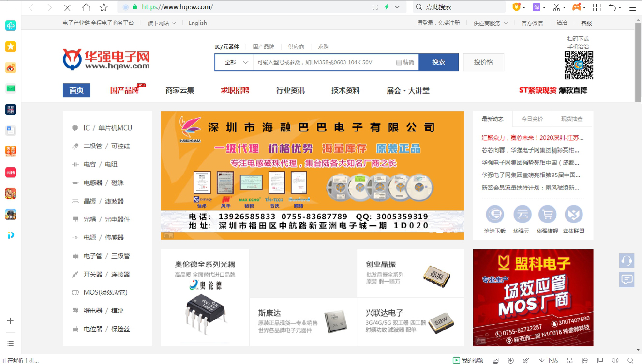This screenshot has height=364, width=642.
Task: Click the browser 点此搜索 search box
Action: 460,7
